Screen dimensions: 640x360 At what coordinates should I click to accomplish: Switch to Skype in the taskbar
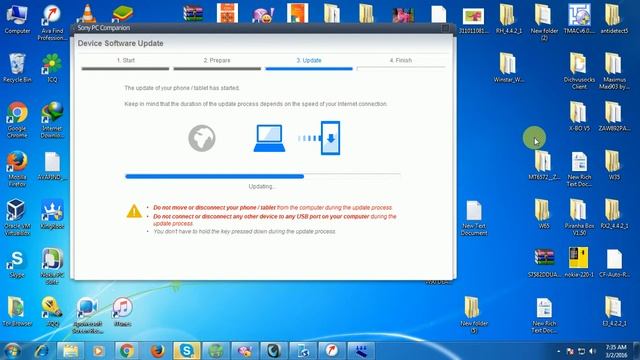[187, 351]
